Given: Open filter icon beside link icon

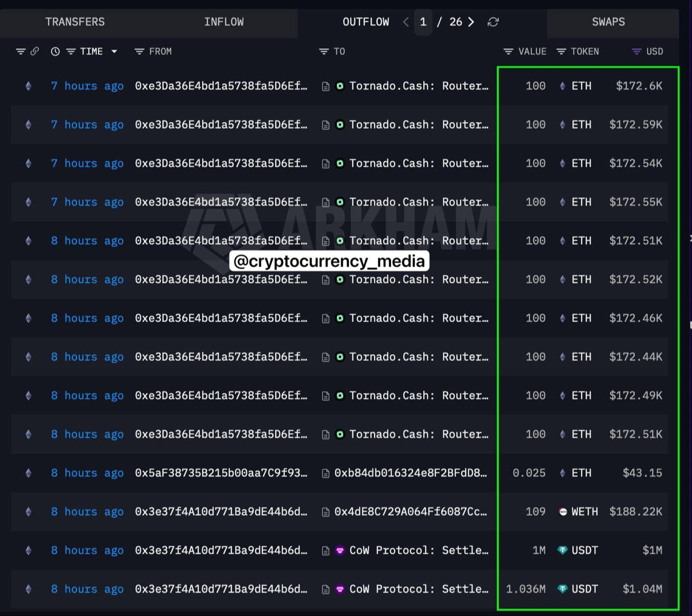Looking at the screenshot, I should click(21, 51).
